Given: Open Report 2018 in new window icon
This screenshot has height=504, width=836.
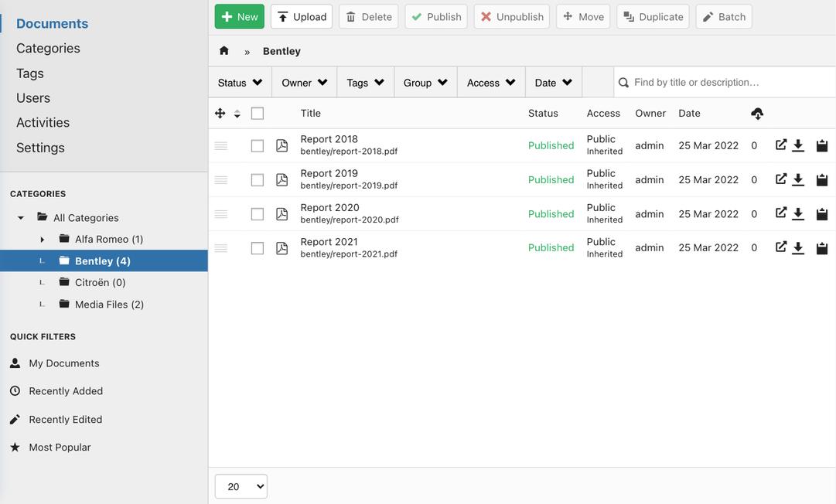Looking at the screenshot, I should tap(780, 145).
